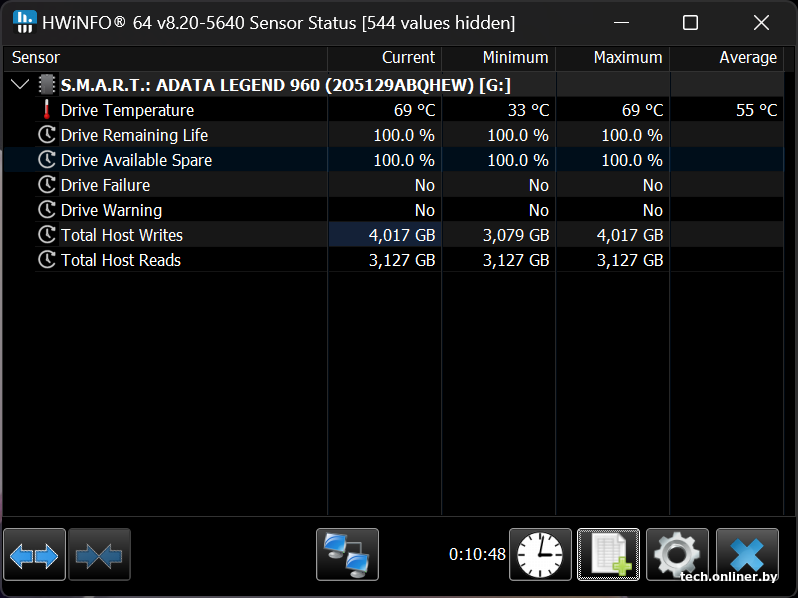Collapse the S.M.A.R.T. ADATA LEGEND 960 group
Image resolution: width=798 pixels, height=598 pixels.
pos(20,84)
